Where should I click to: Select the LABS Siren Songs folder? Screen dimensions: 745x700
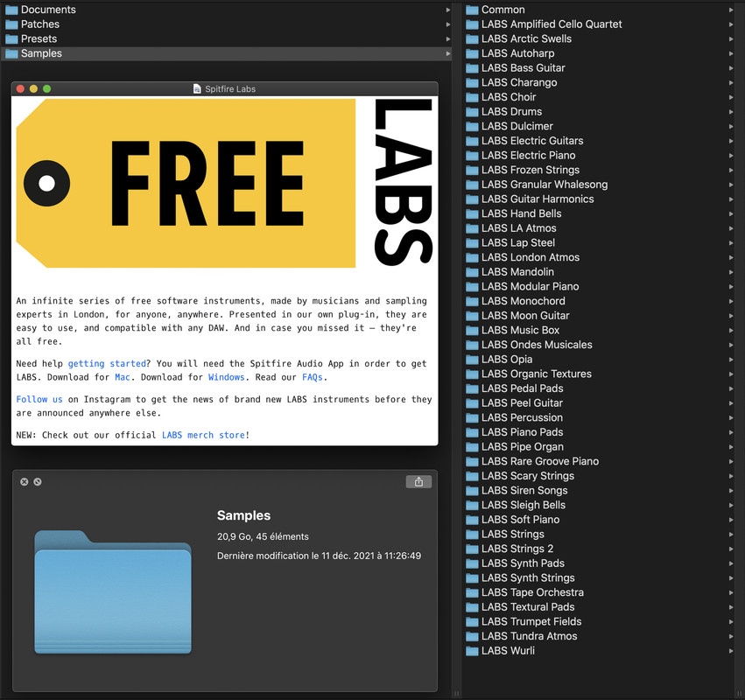pyautogui.click(x=600, y=491)
